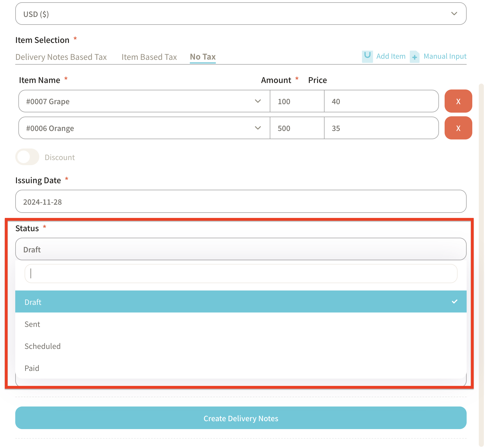Image resolution: width=485 pixels, height=448 pixels.
Task: Click the Manual Input link
Action: click(x=445, y=56)
